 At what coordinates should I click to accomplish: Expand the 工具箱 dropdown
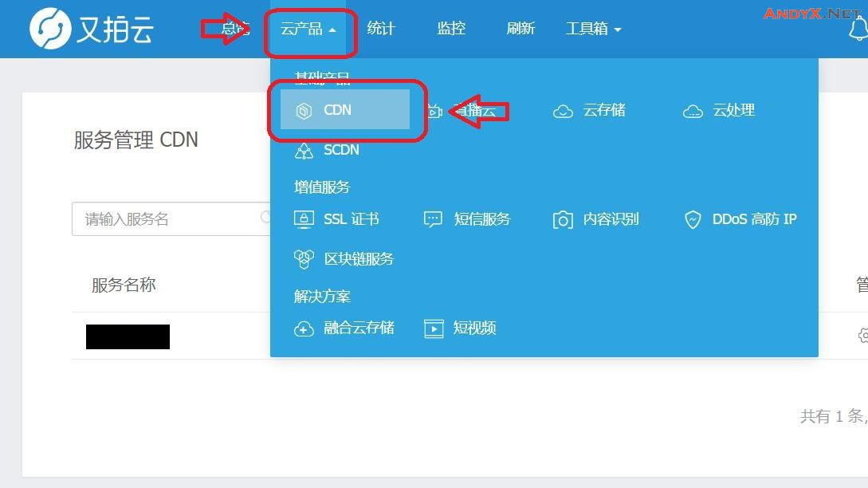[x=594, y=29]
